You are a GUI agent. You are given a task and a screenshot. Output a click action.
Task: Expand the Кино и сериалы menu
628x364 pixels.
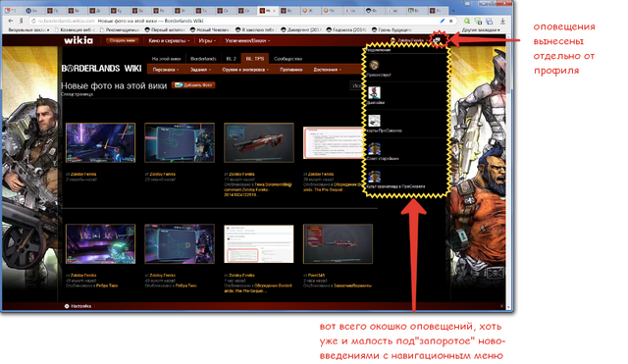[169, 40]
